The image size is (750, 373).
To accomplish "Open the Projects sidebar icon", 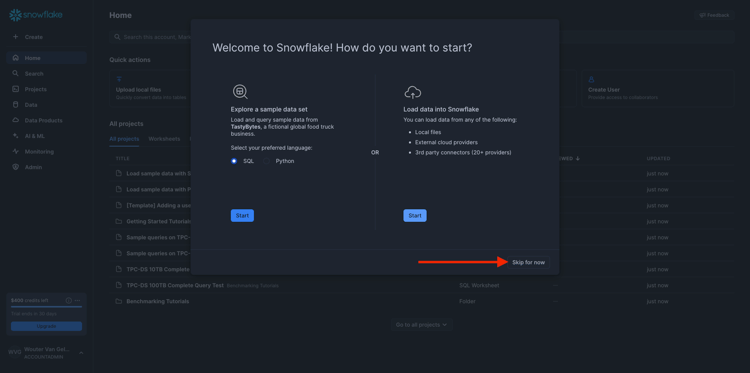I will [15, 89].
